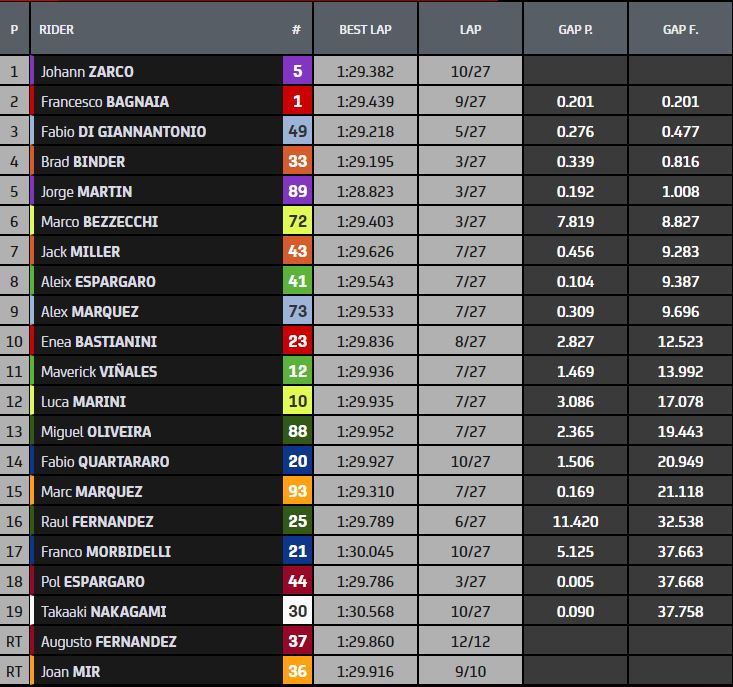Click Augusto Fernandez's lap count 12/12
This screenshot has width=733, height=687.
click(x=470, y=641)
